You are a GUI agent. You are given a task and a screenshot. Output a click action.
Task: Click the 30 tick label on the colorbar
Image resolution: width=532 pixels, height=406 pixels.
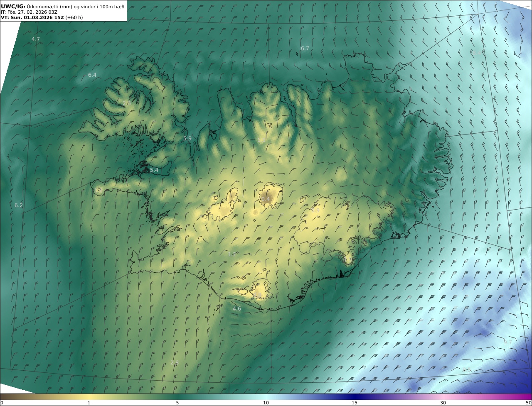pyautogui.click(x=443, y=403)
